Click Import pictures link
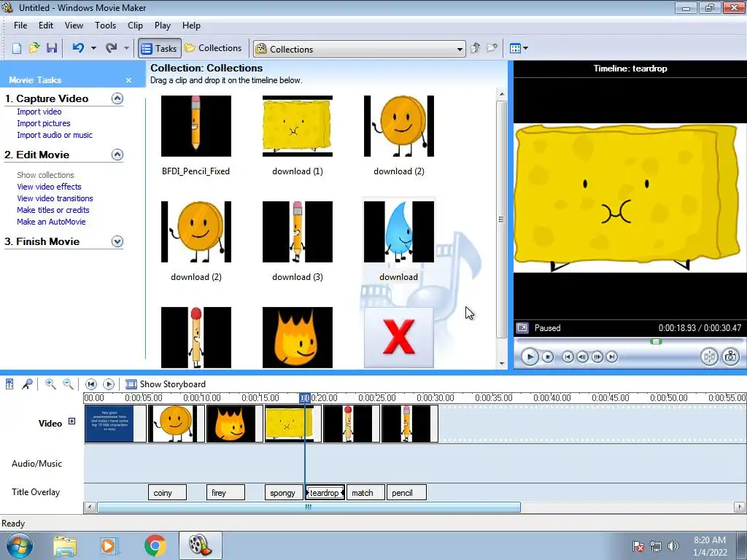 (x=43, y=123)
